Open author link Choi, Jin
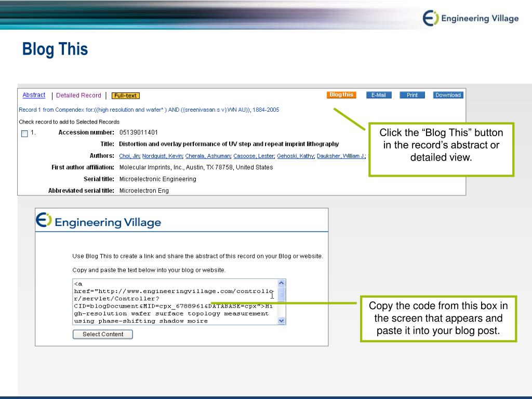 pos(129,156)
